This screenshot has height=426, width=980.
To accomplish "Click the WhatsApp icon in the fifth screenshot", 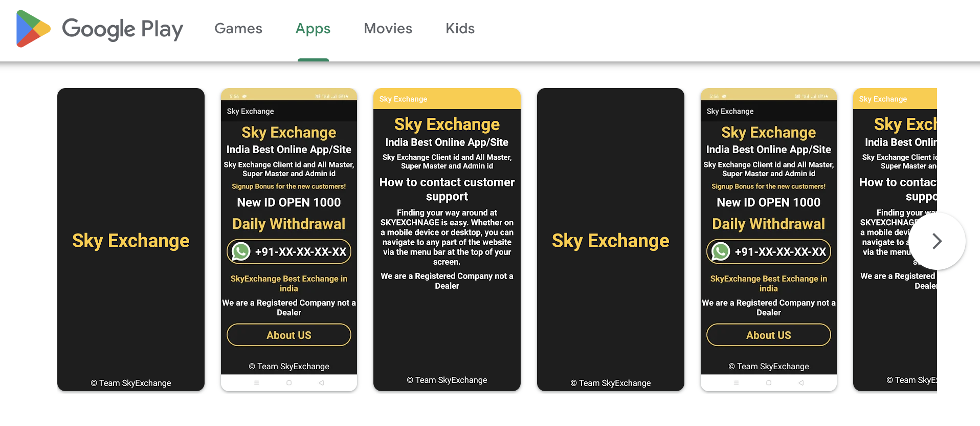I will [721, 251].
